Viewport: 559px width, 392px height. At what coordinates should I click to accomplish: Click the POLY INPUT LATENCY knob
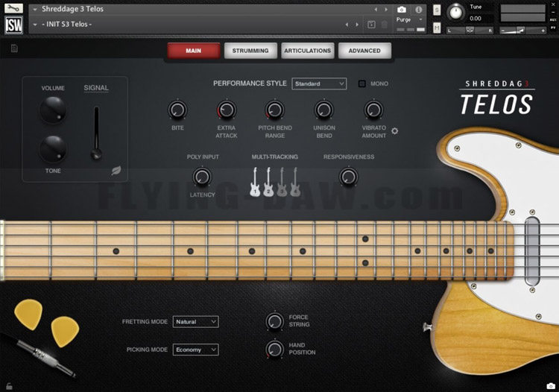pyautogui.click(x=202, y=177)
